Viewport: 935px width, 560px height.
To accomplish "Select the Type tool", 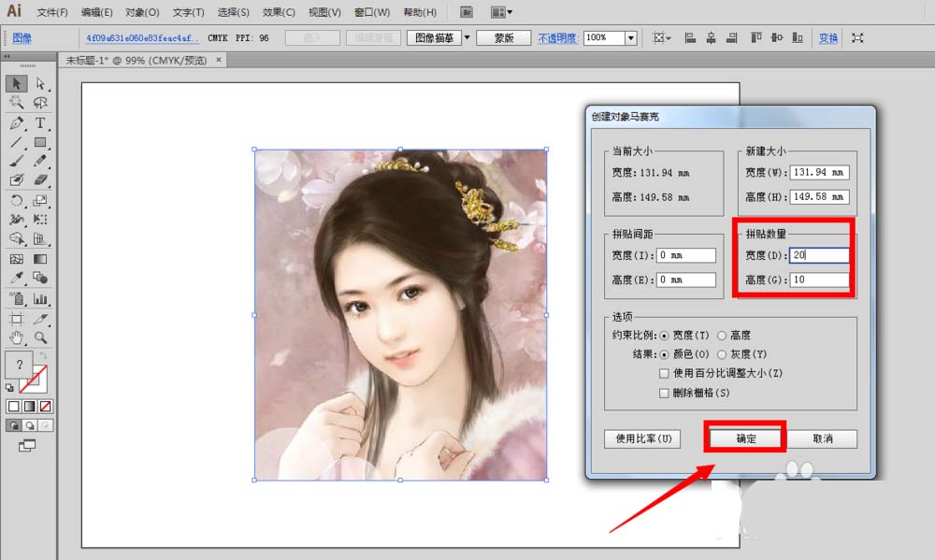I will tap(40, 122).
